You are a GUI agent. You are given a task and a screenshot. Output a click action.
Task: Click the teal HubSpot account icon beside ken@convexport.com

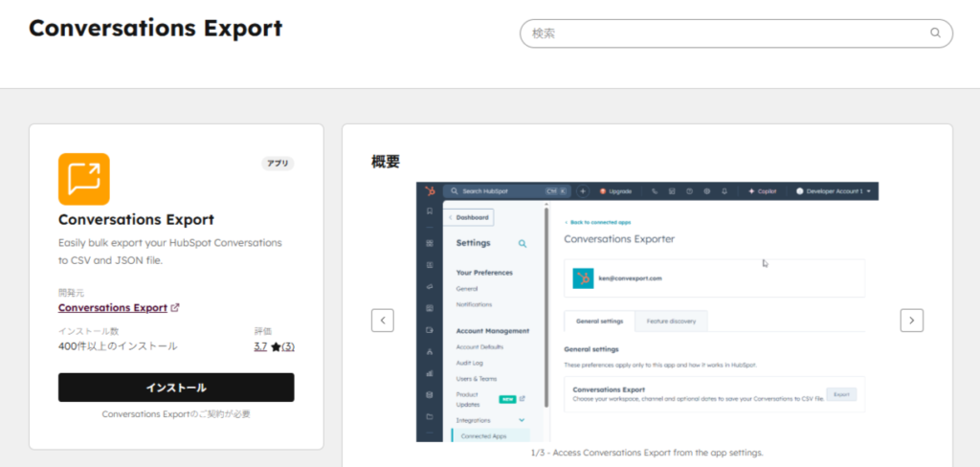pos(583,278)
